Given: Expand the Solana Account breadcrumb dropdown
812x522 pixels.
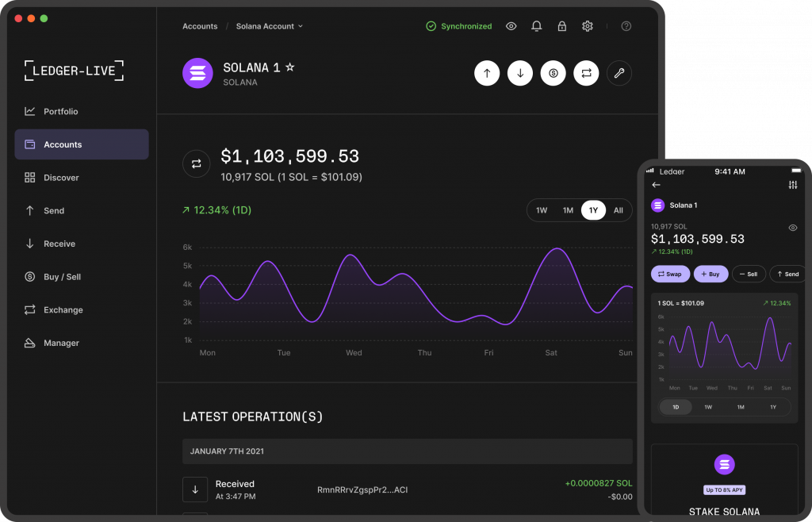Looking at the screenshot, I should coord(270,26).
